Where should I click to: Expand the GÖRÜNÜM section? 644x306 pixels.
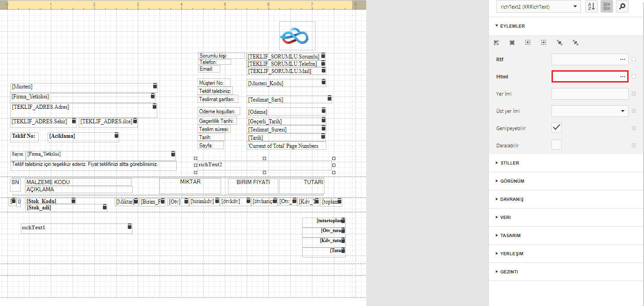[512, 181]
